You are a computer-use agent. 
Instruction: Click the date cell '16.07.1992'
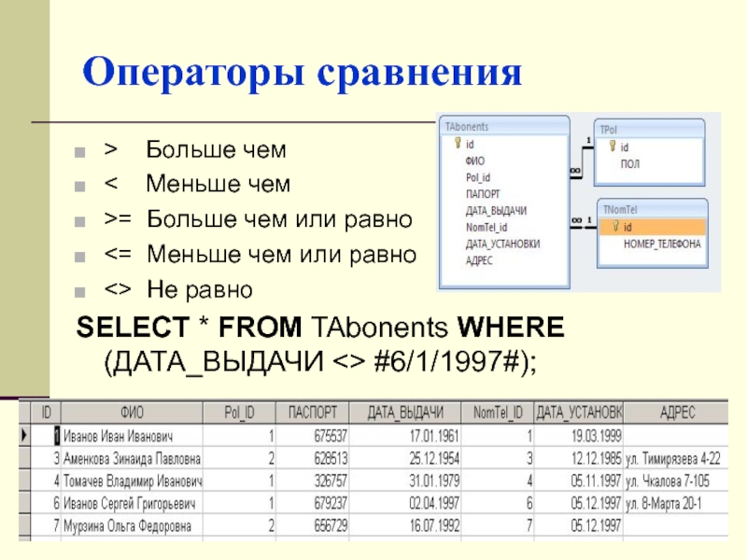(405, 525)
